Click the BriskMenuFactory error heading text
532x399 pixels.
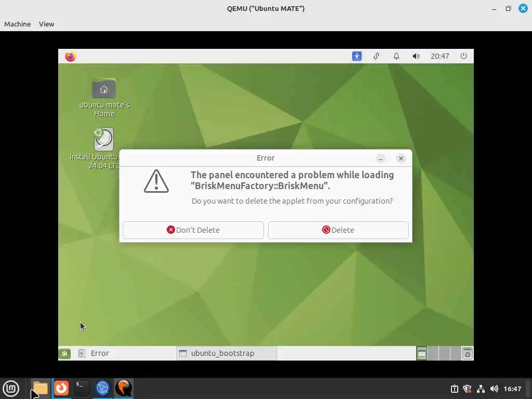292,180
